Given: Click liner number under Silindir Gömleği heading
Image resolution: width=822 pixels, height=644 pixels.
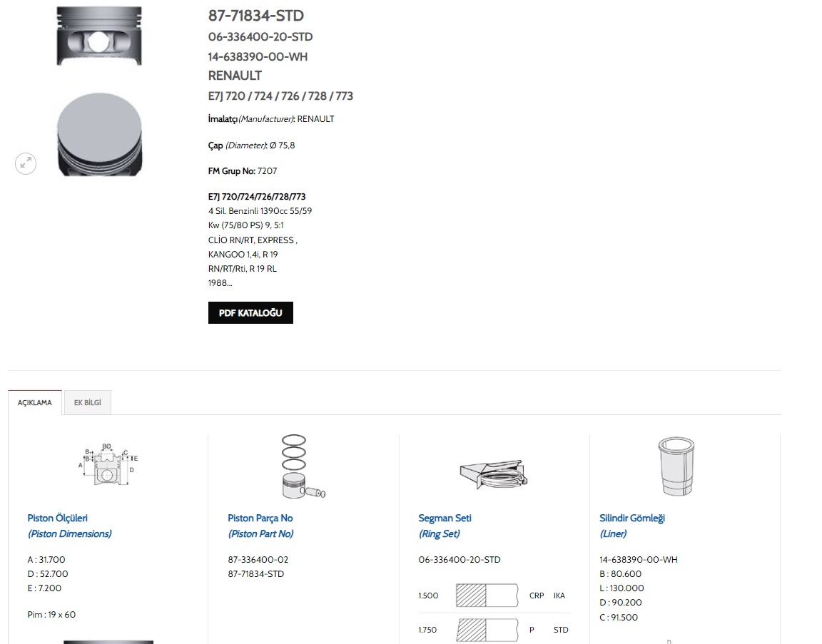Looking at the screenshot, I should [x=639, y=560].
